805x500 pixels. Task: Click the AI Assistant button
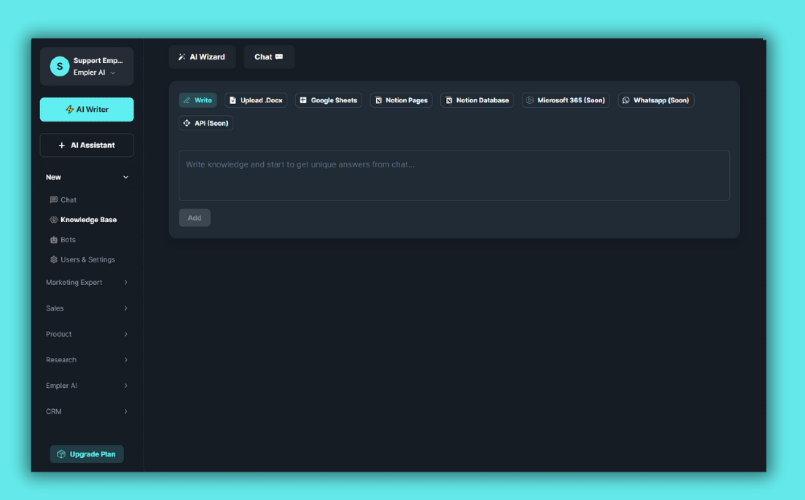(87, 145)
